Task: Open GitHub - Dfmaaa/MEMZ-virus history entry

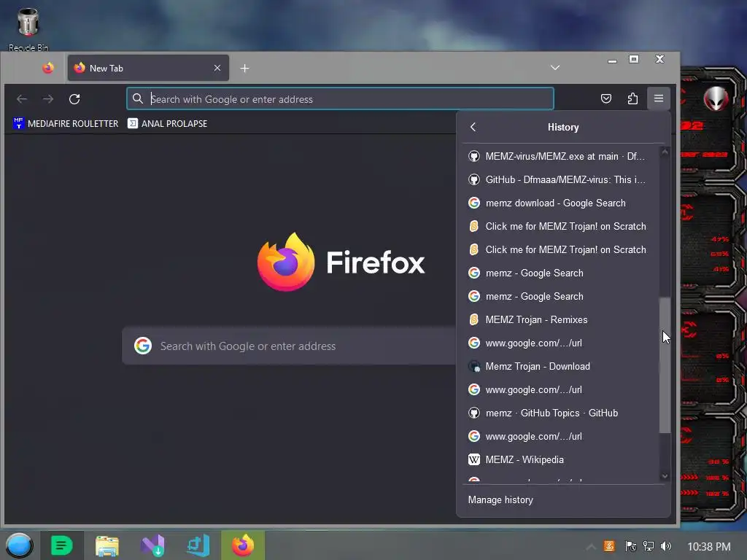Action: [560, 179]
